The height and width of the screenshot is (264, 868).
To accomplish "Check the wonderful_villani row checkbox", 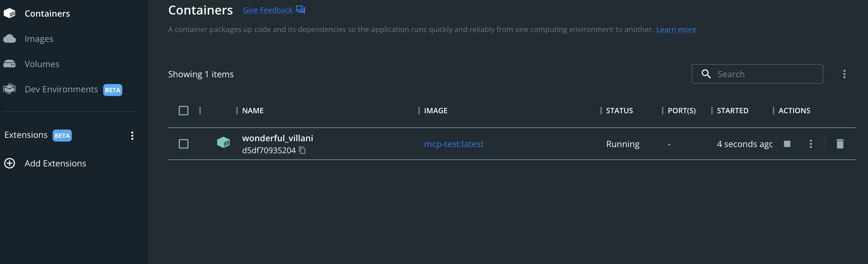I will tap(184, 144).
